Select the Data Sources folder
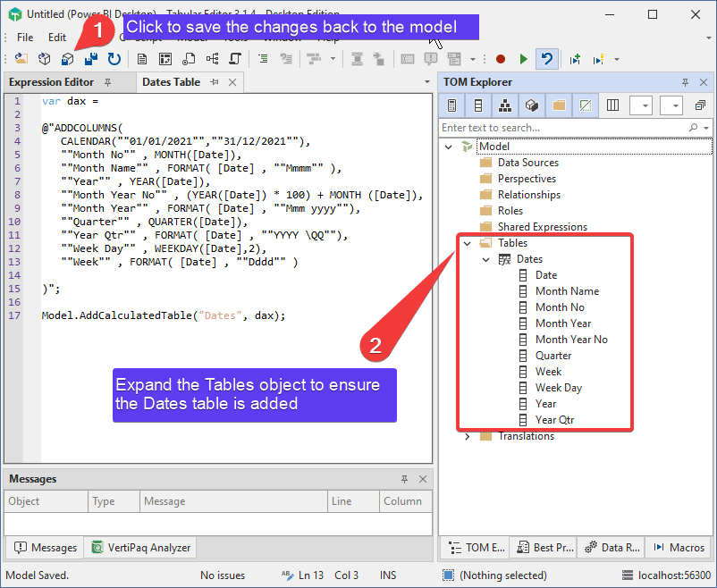The width and height of the screenshot is (717, 588). pyautogui.click(x=528, y=163)
